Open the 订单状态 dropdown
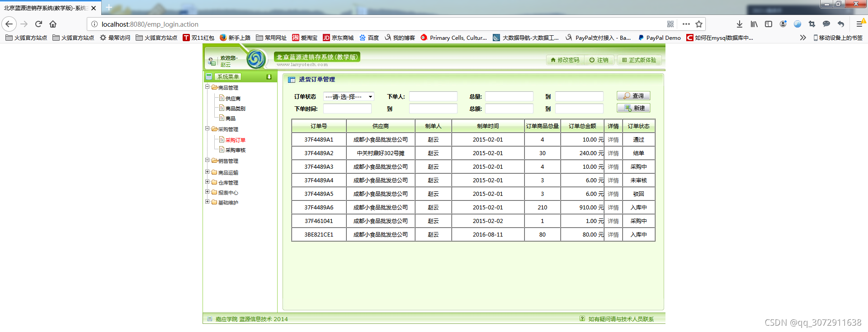This screenshot has height=332, width=868. click(349, 96)
